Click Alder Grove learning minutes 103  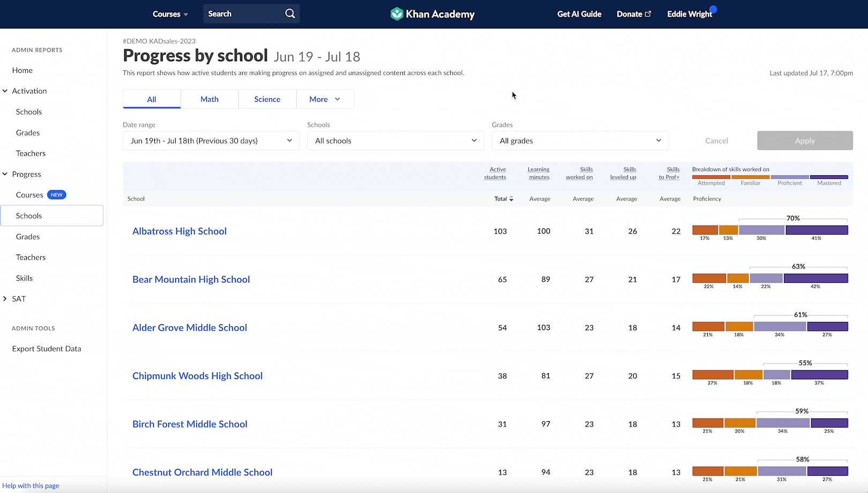click(543, 328)
